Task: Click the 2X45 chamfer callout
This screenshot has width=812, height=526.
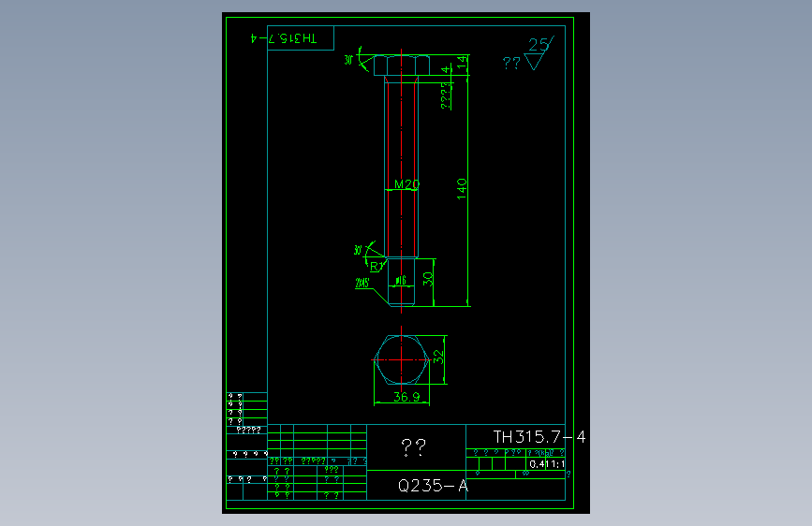Action: [x=362, y=283]
